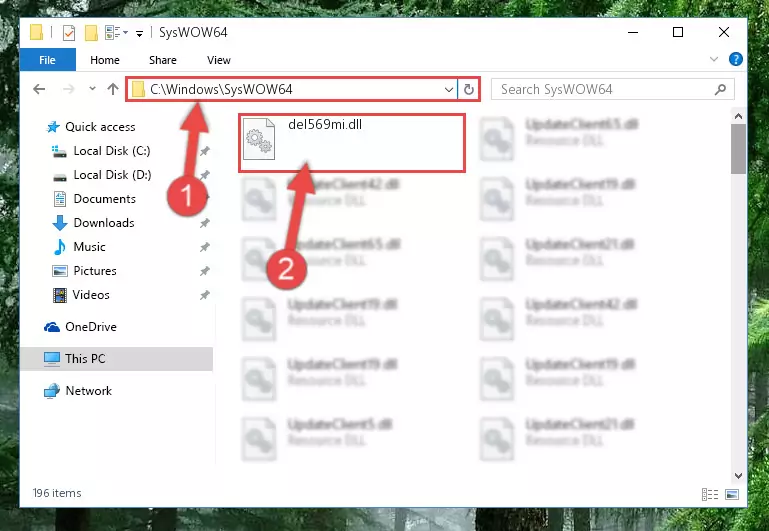Screen dimensions: 769x531
Task: Click pin icon next to Music
Action: pyautogui.click(x=205, y=247)
